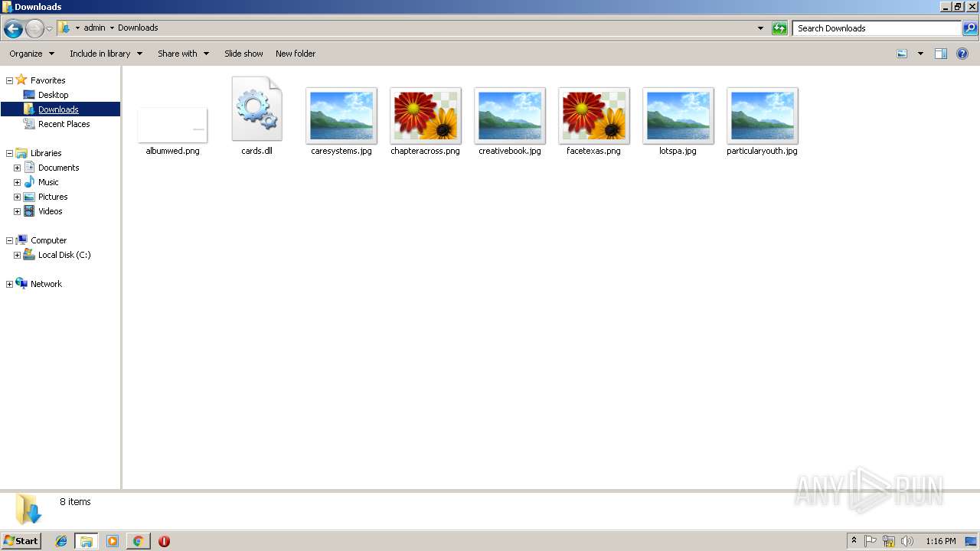The width and height of the screenshot is (980, 551).
Task: Select Downloads in the address path
Action: [x=138, y=28]
